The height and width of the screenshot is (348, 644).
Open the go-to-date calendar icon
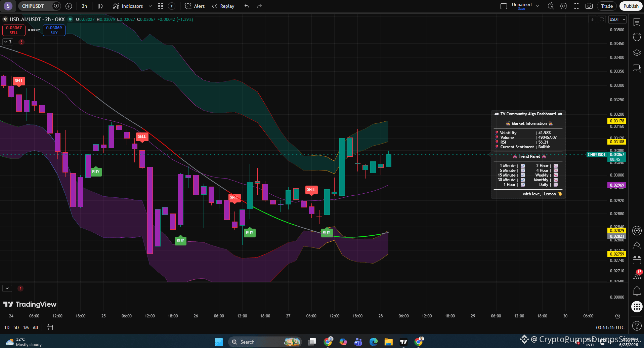click(x=49, y=327)
